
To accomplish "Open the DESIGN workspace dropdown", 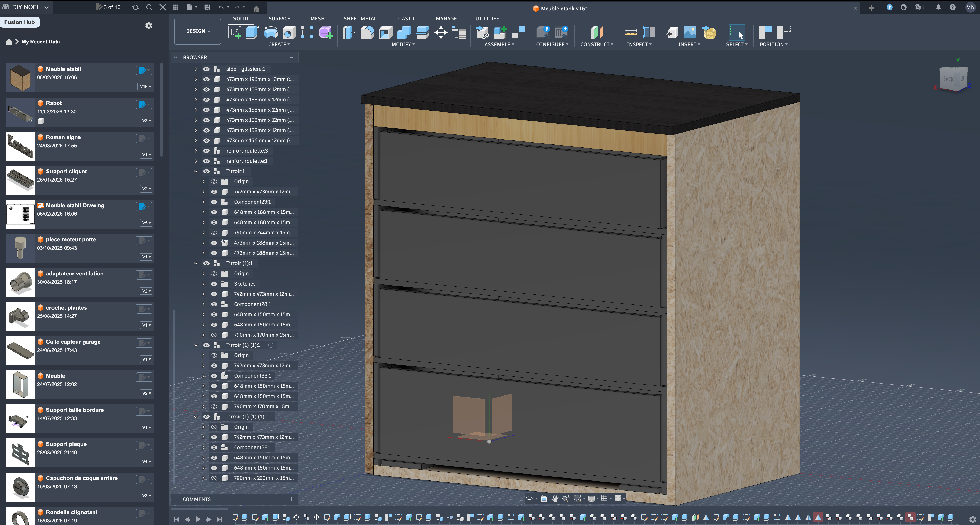I will click(197, 31).
